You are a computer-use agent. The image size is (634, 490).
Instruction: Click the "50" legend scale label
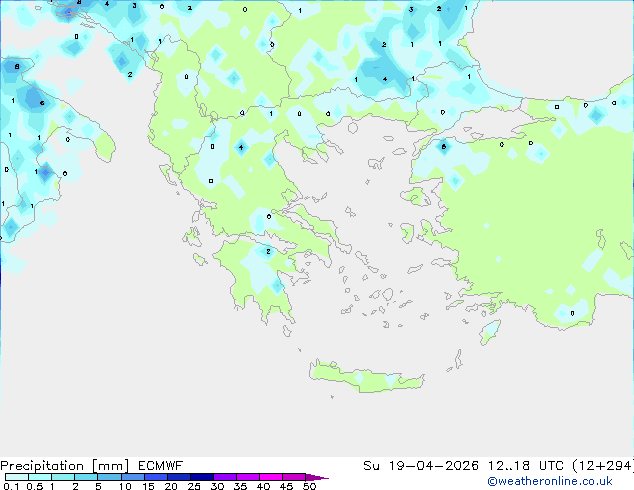[309, 486]
